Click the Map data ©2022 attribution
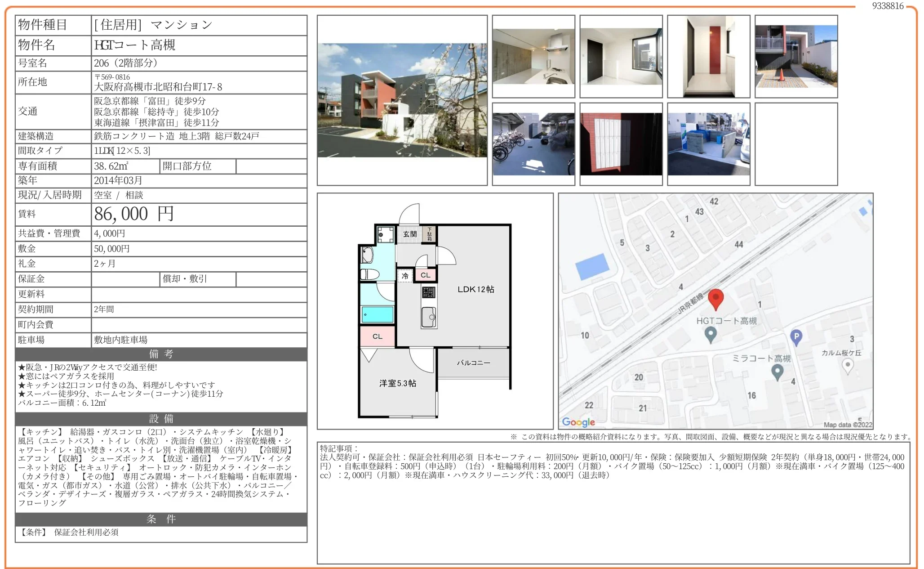 click(x=847, y=425)
